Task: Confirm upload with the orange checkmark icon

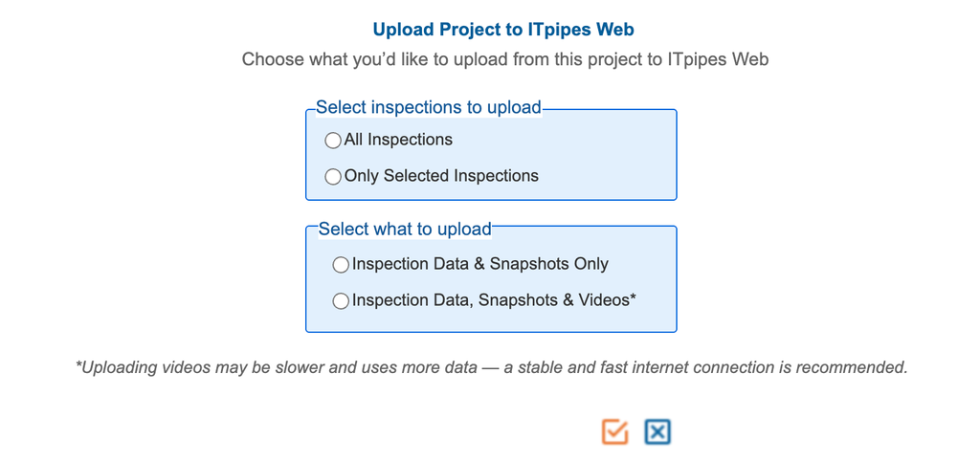Action: pyautogui.click(x=615, y=431)
